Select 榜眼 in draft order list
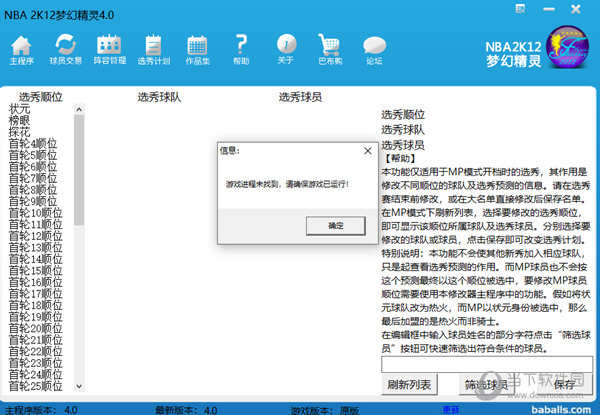Viewport: 600px width, 415px height. tap(20, 120)
